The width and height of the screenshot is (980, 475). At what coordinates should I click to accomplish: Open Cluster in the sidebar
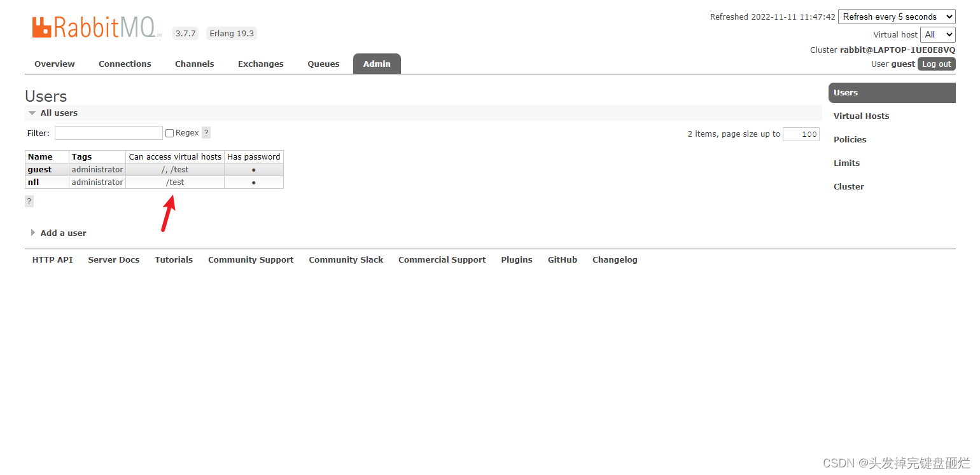(x=848, y=186)
